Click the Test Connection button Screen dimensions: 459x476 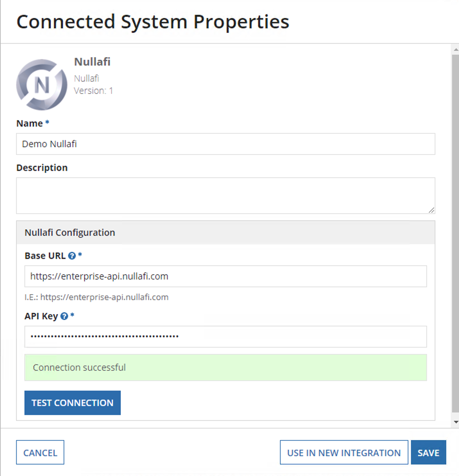(x=73, y=403)
